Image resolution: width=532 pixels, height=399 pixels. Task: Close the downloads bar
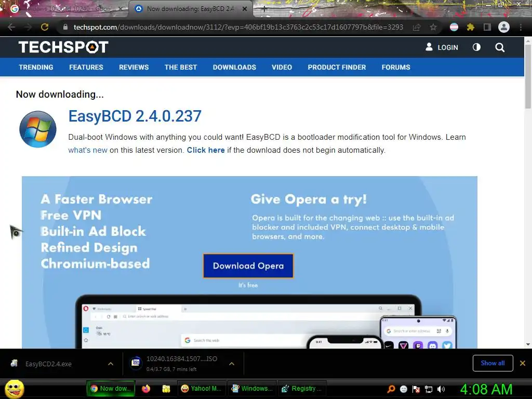523,363
